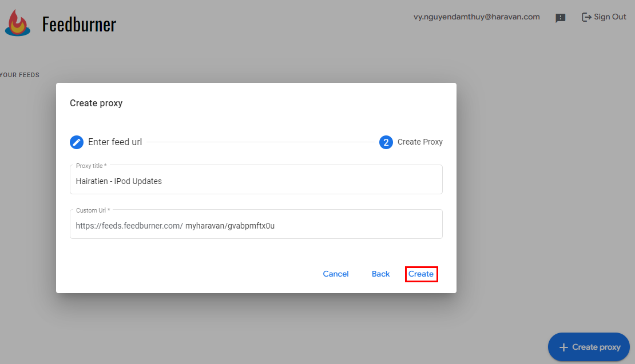This screenshot has width=635, height=364.
Task: Click the feeds.feedburner.com URL prefix
Action: (x=129, y=226)
